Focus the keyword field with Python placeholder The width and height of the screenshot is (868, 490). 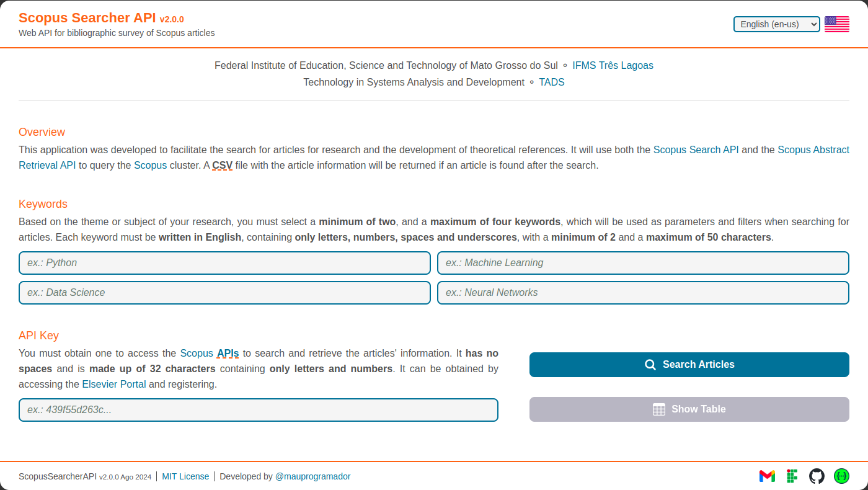pos(224,263)
